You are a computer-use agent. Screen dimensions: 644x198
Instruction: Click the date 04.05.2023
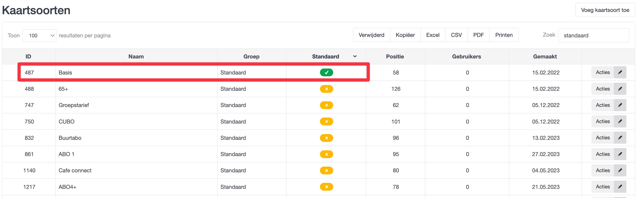point(545,170)
